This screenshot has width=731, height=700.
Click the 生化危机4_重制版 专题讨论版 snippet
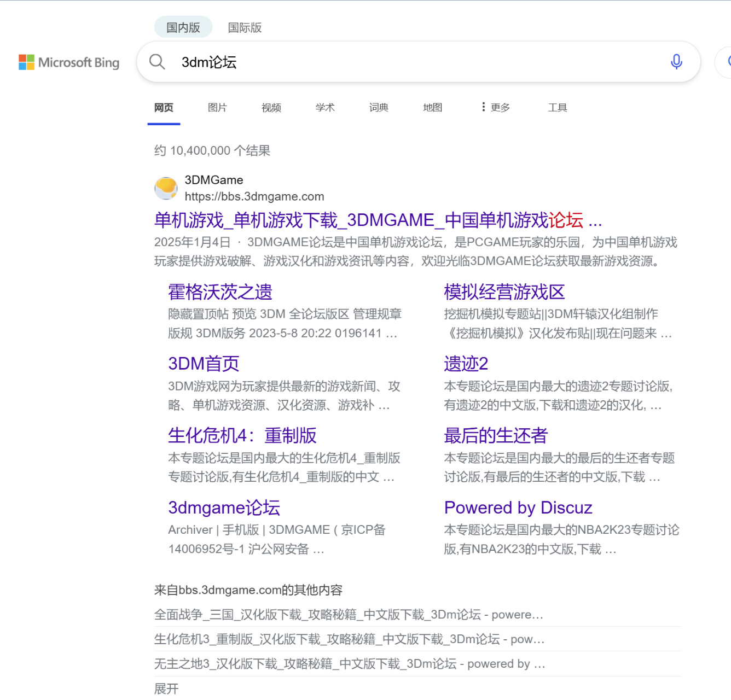[x=285, y=468]
